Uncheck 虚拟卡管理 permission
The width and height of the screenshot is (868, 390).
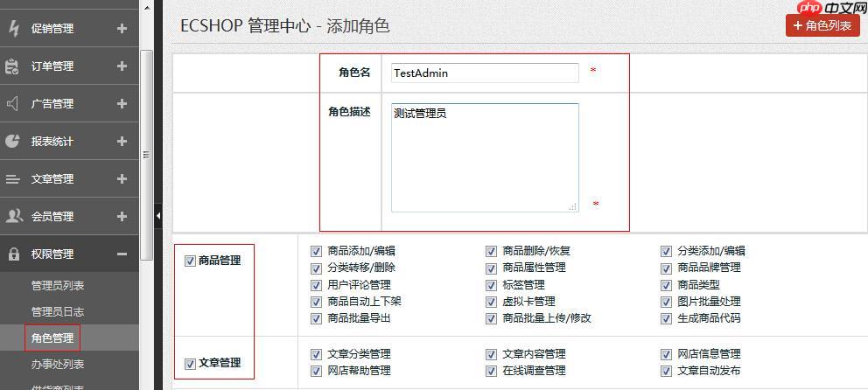tap(491, 302)
